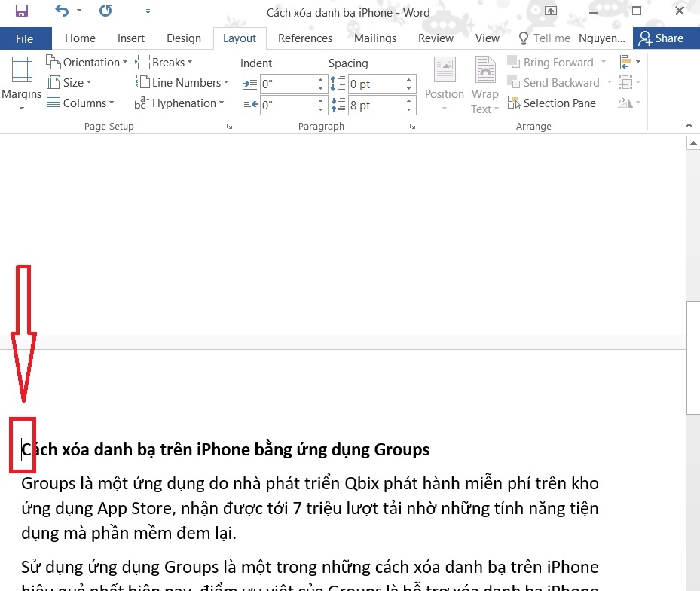This screenshot has width=700, height=591.
Task: Click the vertical scrollbar thumb
Action: [x=693, y=358]
